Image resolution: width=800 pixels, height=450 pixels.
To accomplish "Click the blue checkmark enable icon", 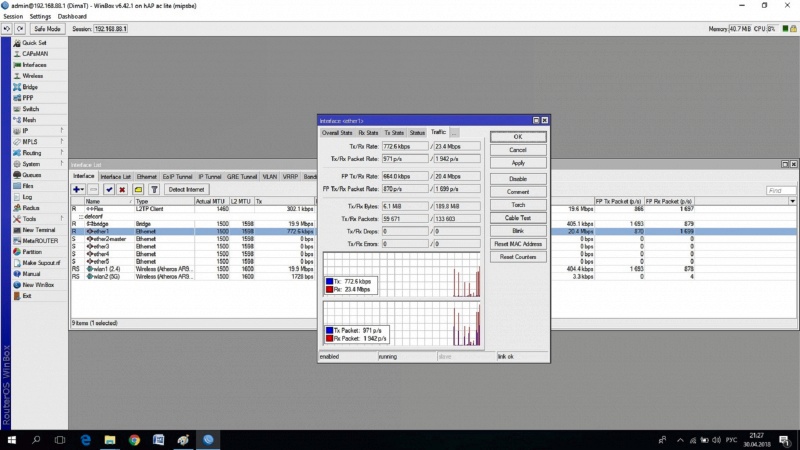I will coord(108,189).
